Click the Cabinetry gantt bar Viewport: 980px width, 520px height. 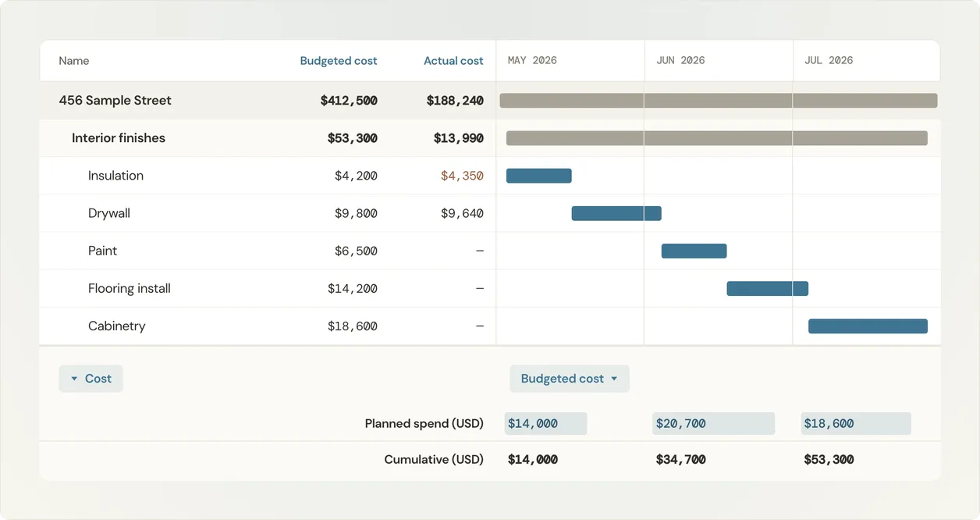(868, 326)
